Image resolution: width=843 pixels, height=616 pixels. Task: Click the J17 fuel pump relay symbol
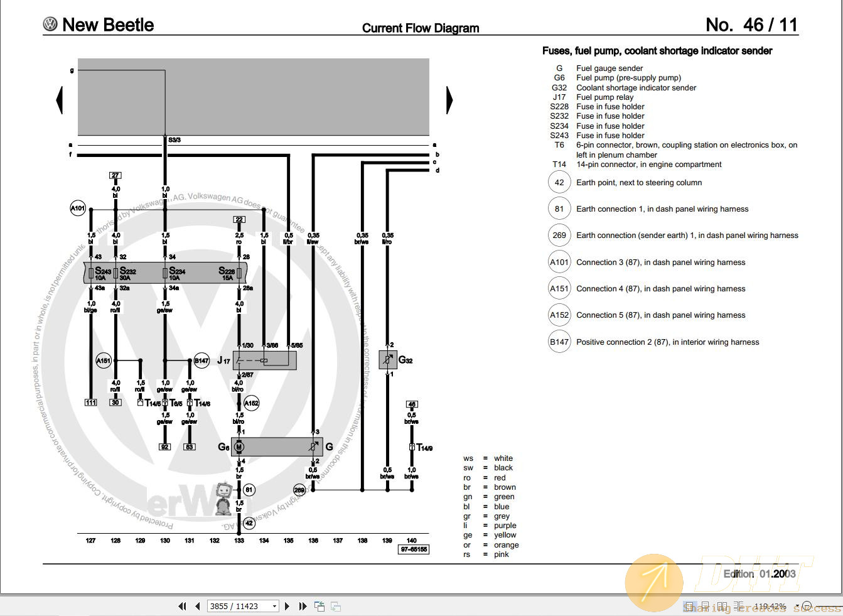pos(264,360)
